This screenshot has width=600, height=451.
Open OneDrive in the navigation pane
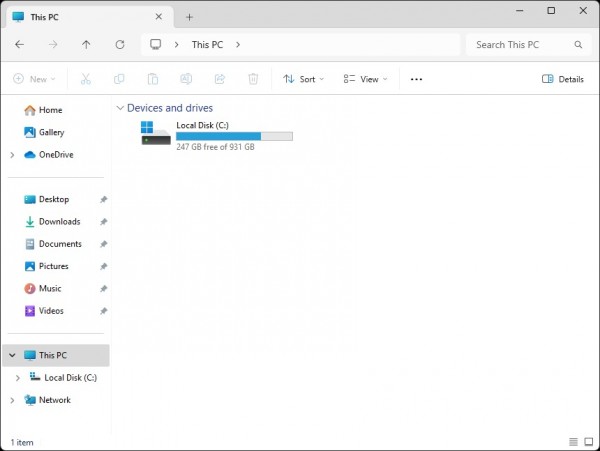(56, 155)
